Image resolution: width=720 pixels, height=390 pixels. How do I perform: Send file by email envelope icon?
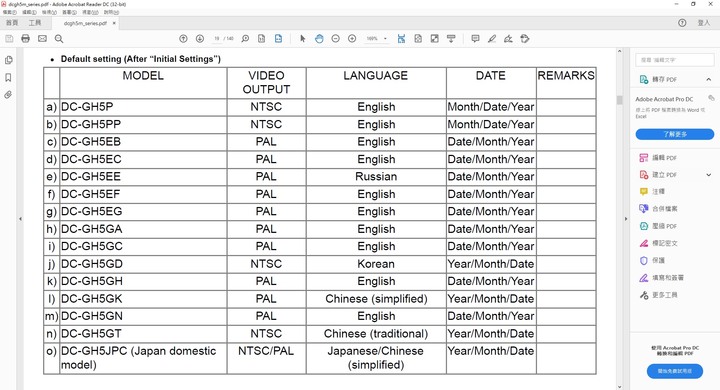[x=42, y=39]
